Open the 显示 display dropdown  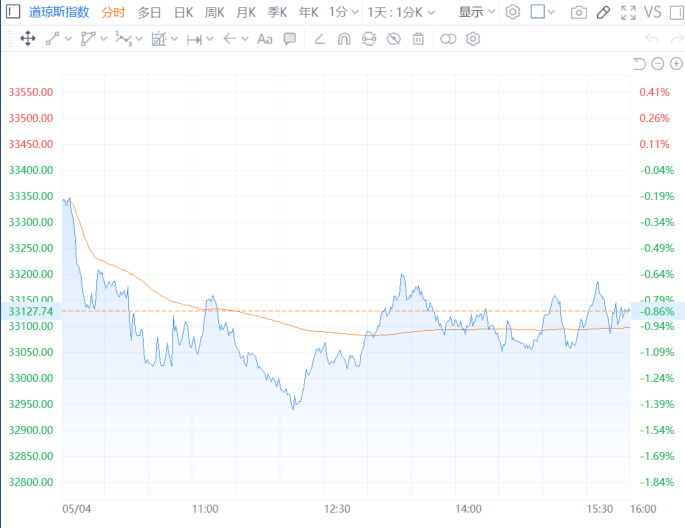pos(476,12)
